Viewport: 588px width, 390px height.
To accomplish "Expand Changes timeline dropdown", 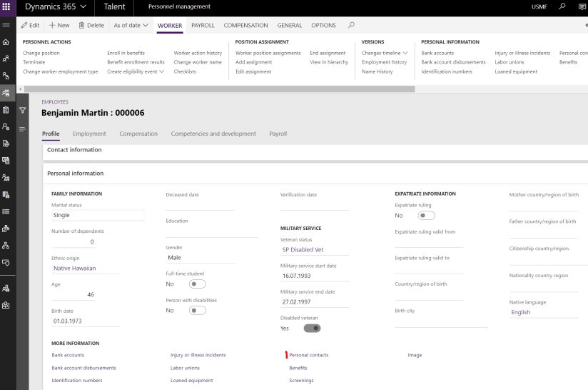I will 385,53.
